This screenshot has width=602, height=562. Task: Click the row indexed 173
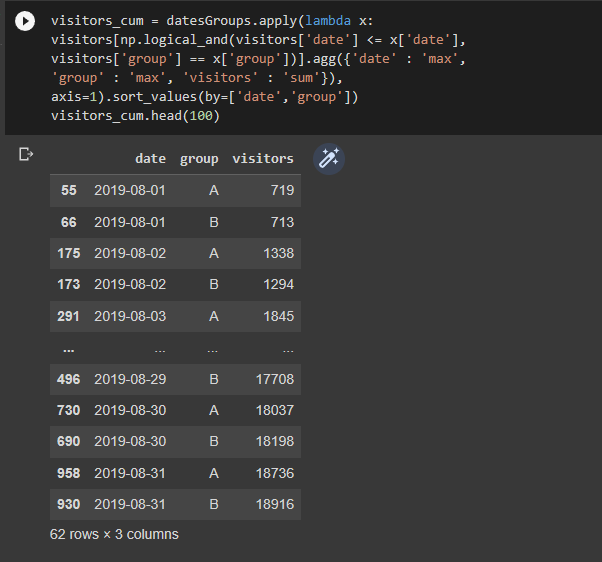coord(175,285)
